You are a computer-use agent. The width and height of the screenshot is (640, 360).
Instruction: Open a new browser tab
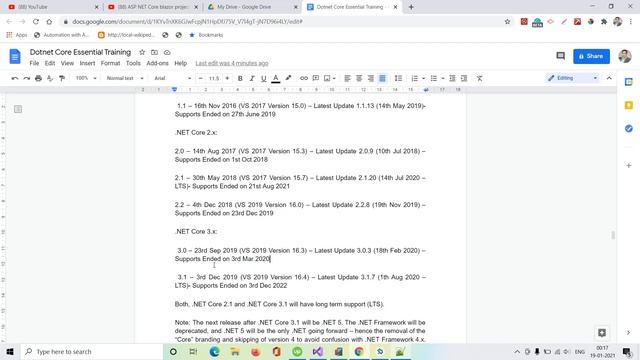tap(411, 7)
